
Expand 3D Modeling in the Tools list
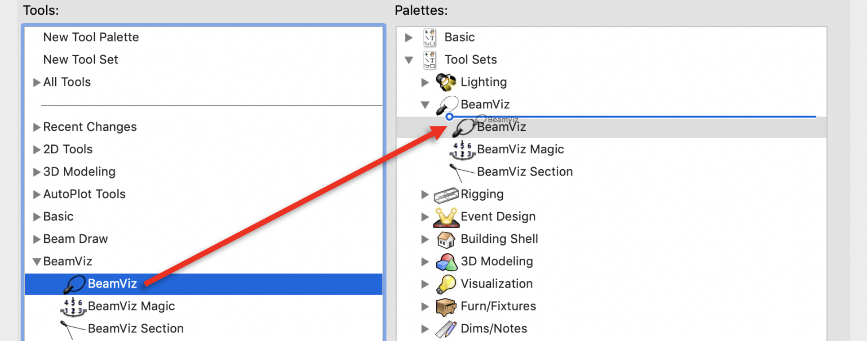click(37, 172)
